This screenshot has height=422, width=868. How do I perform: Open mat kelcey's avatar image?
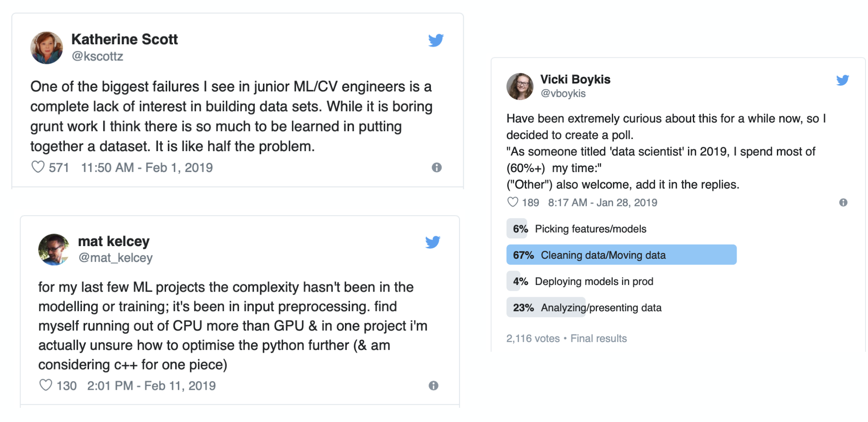click(53, 249)
